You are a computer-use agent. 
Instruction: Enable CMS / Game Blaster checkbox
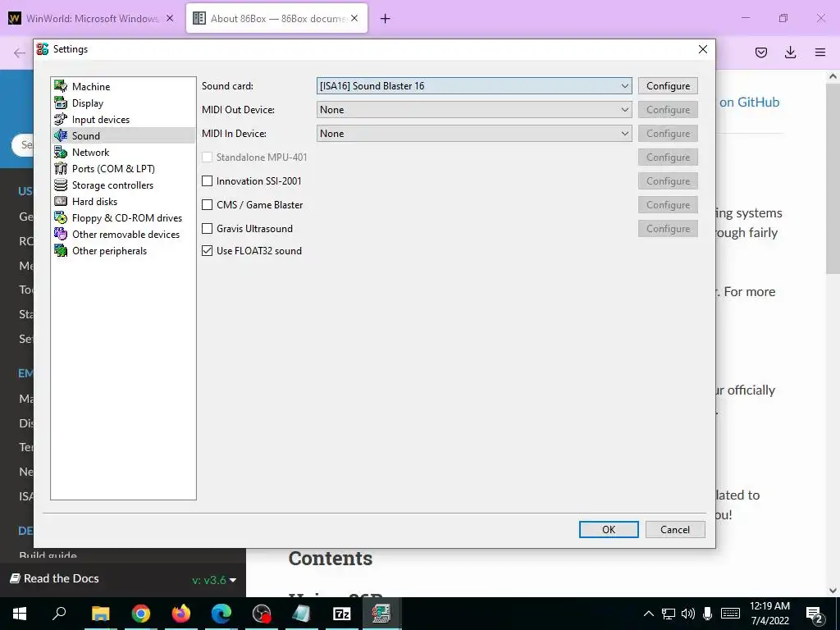[x=207, y=204]
